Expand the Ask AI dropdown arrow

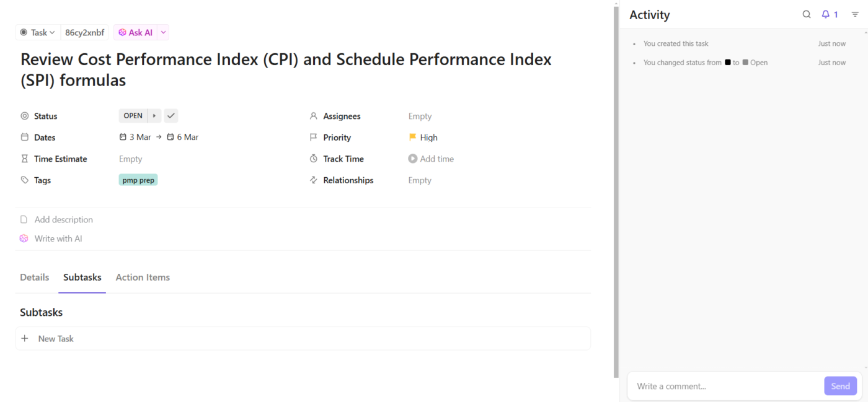click(x=163, y=32)
